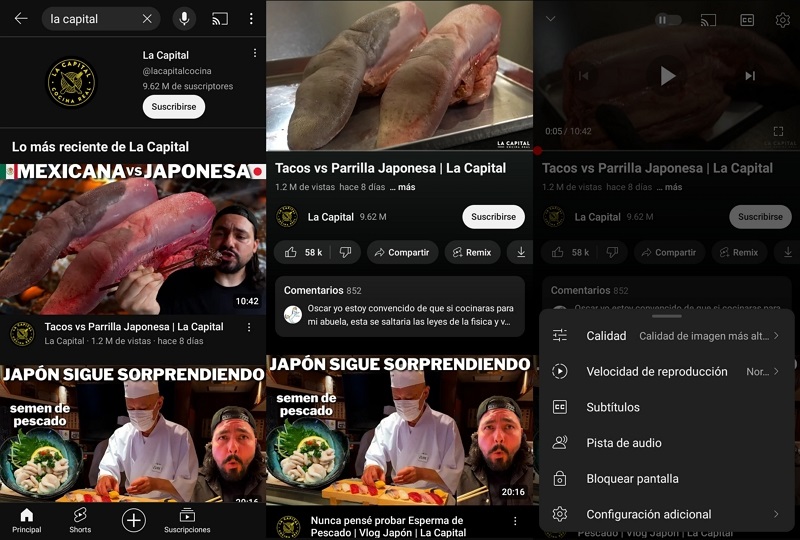Open Tacos vs Parrilla Japonesa thumbnail in results

click(133, 239)
